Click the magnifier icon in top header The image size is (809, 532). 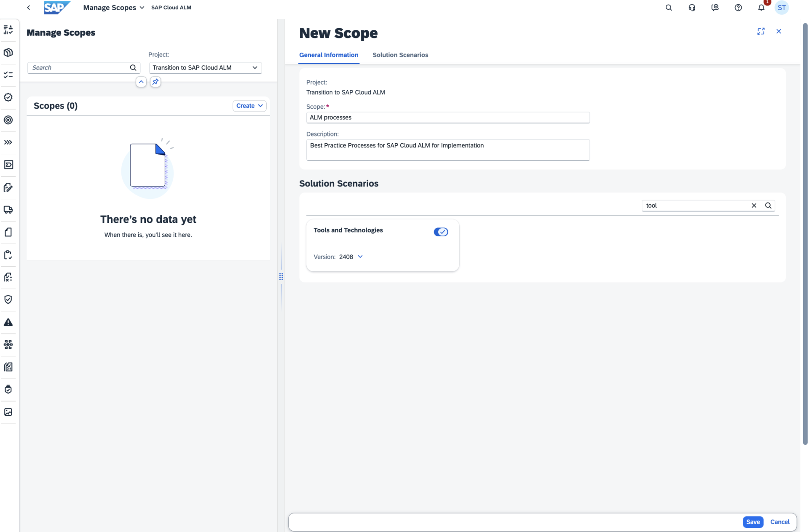coord(668,8)
